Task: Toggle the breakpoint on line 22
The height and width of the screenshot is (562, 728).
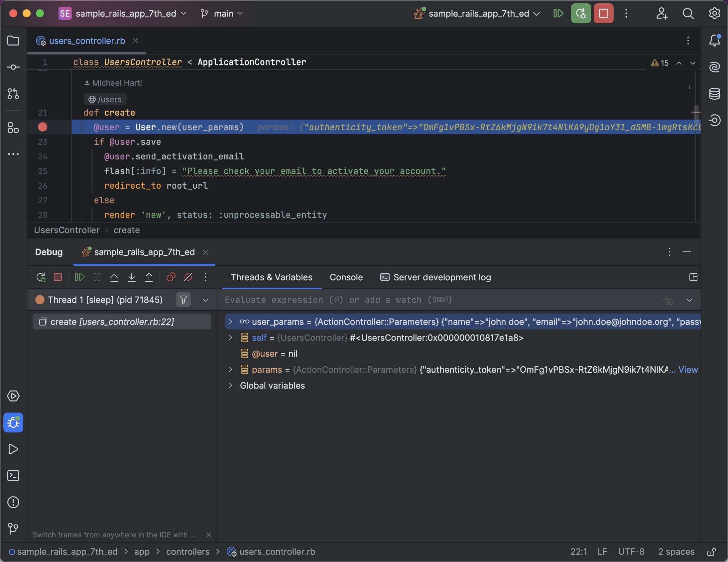Action: tap(42, 127)
